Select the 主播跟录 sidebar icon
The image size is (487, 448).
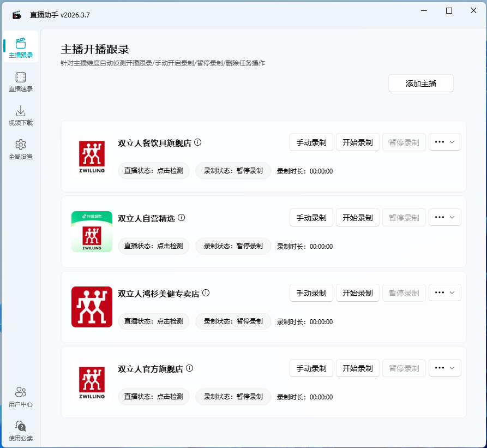(x=20, y=47)
